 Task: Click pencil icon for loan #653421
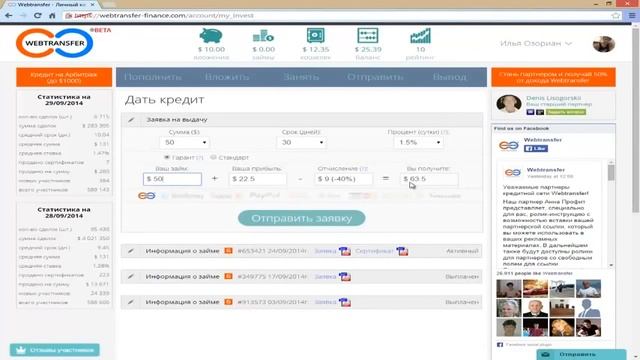coord(131,251)
